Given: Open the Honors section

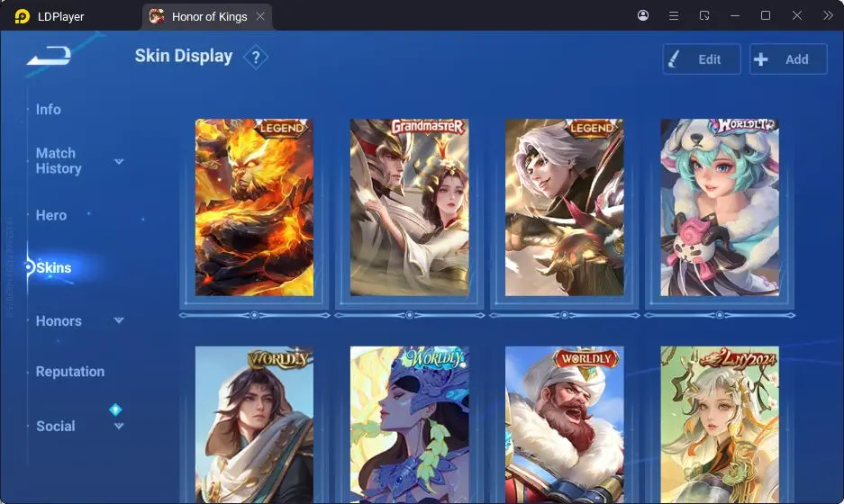Looking at the screenshot, I should point(59,321).
